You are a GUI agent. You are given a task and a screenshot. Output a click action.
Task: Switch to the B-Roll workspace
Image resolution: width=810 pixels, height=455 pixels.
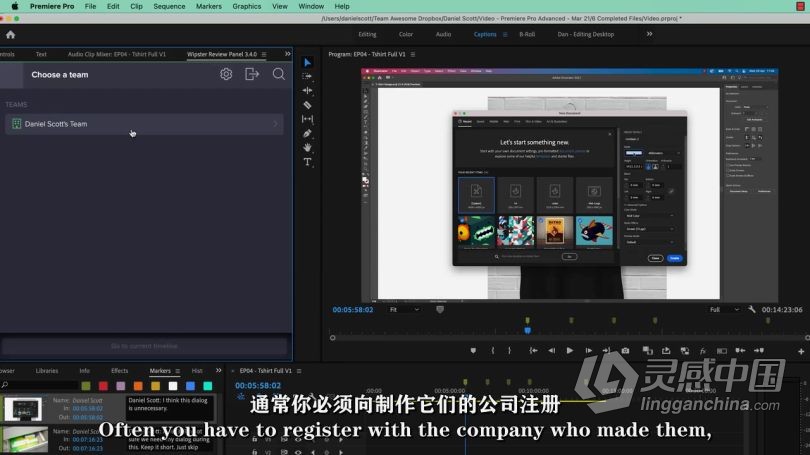(527, 34)
